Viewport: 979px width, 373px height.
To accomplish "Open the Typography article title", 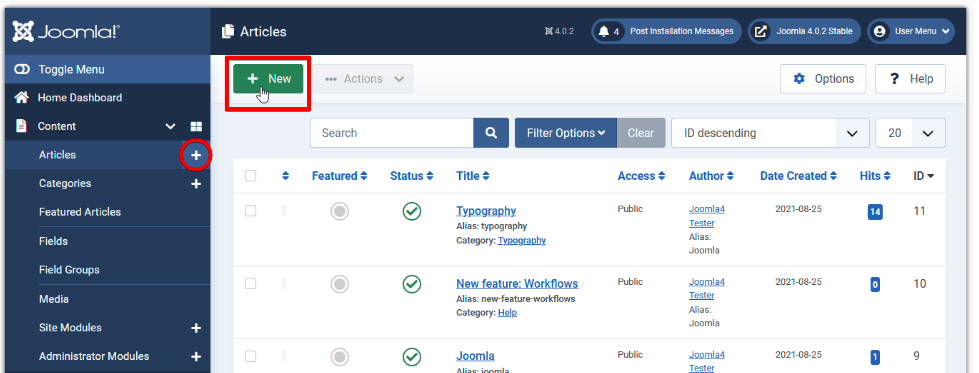I will pyautogui.click(x=486, y=211).
